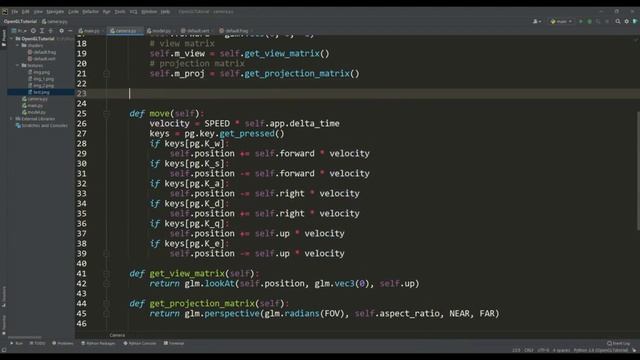
Task: Click the Debug bug icon
Action: 589,21
